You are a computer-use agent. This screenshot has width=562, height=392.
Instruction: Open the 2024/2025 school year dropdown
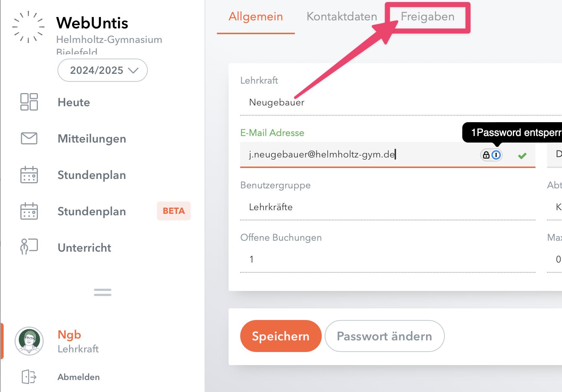tap(102, 70)
